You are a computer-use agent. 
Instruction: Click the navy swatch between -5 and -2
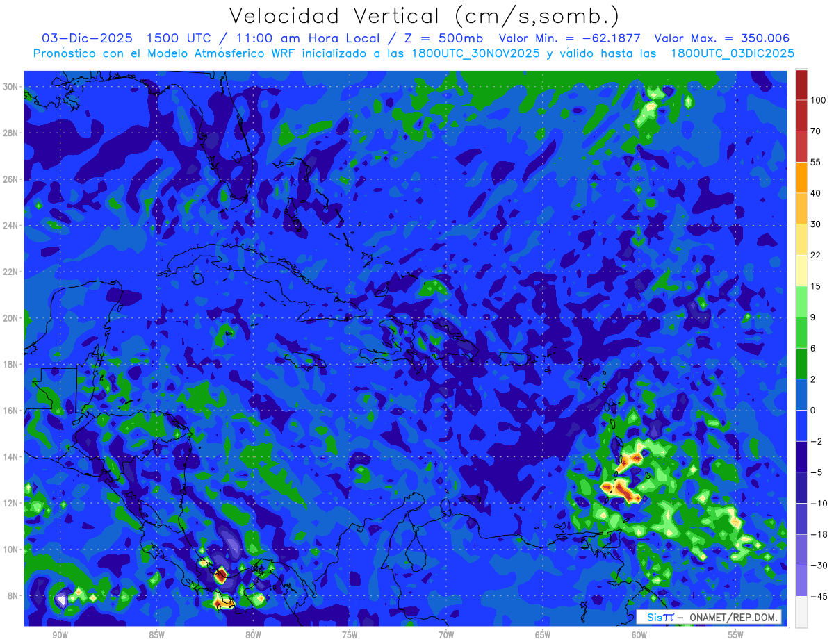click(801, 456)
